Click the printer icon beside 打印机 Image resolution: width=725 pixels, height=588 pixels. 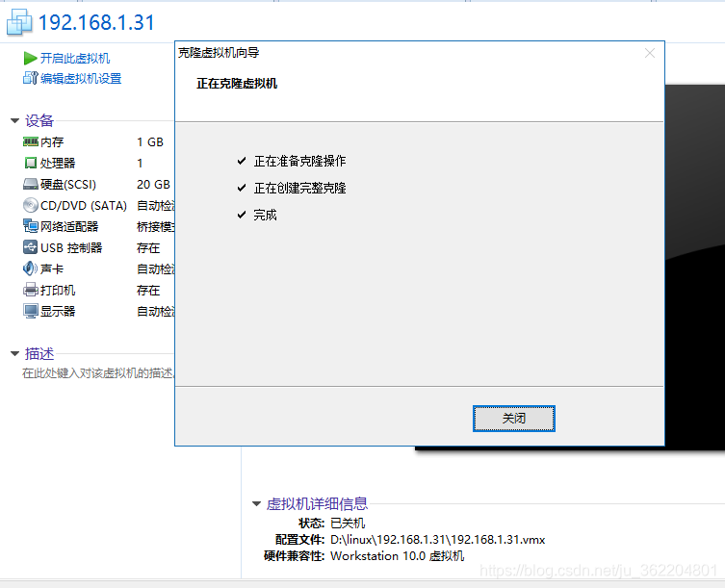pyautogui.click(x=31, y=290)
